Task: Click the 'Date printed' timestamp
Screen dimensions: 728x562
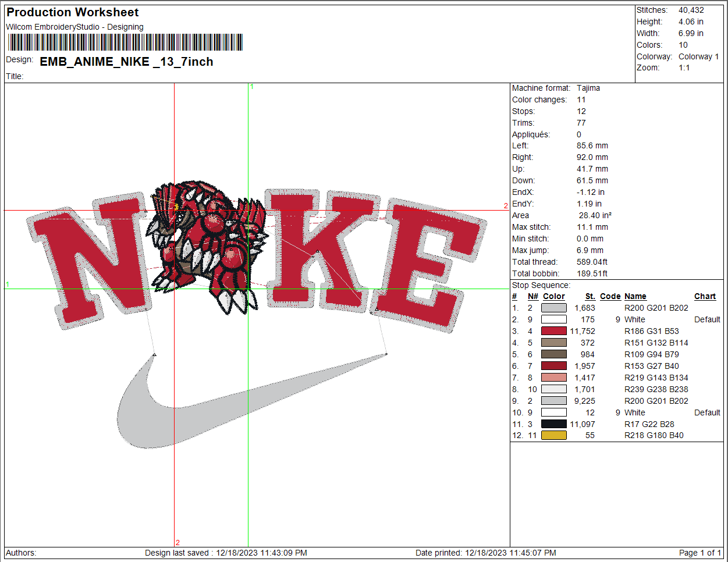Action: click(x=486, y=553)
